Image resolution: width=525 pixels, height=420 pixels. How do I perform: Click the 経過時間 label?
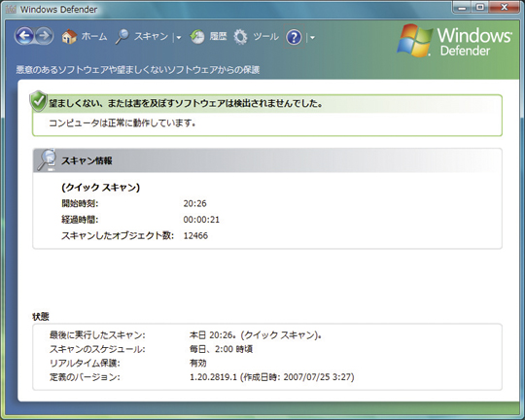pos(80,220)
